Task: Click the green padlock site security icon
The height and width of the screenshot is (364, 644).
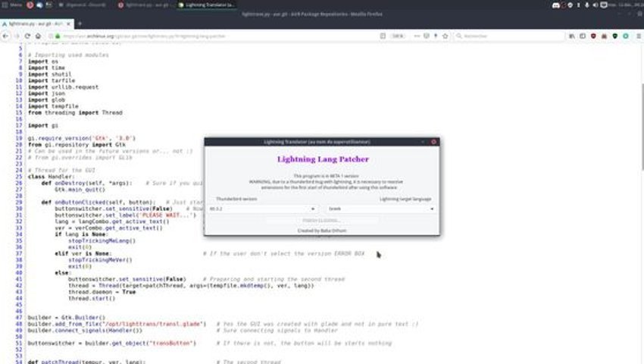Action: pos(58,36)
